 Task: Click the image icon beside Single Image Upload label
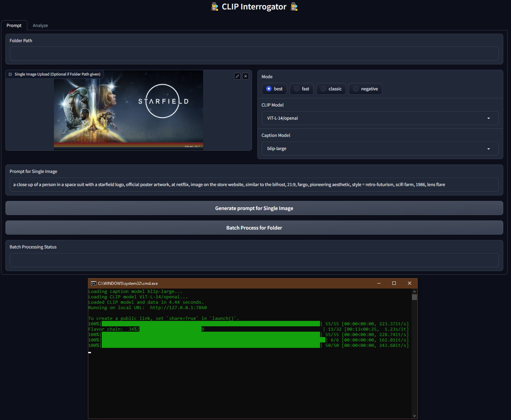point(10,74)
